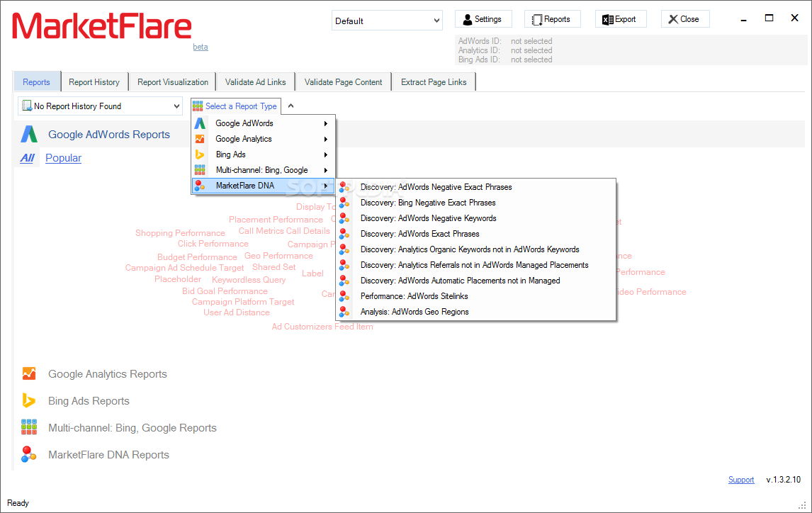Click the Call Metrics Call Details tag

[284, 231]
